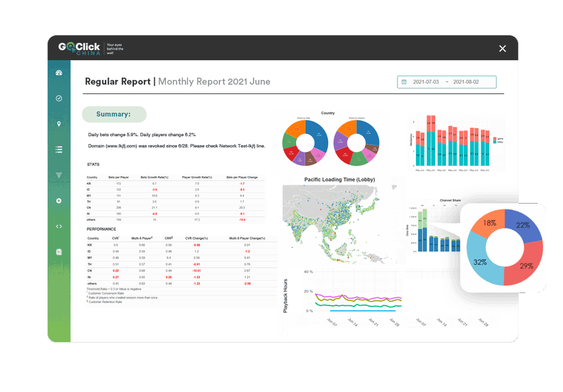Click the calendar icon in the date picker
The image size is (563, 392).
tap(404, 82)
